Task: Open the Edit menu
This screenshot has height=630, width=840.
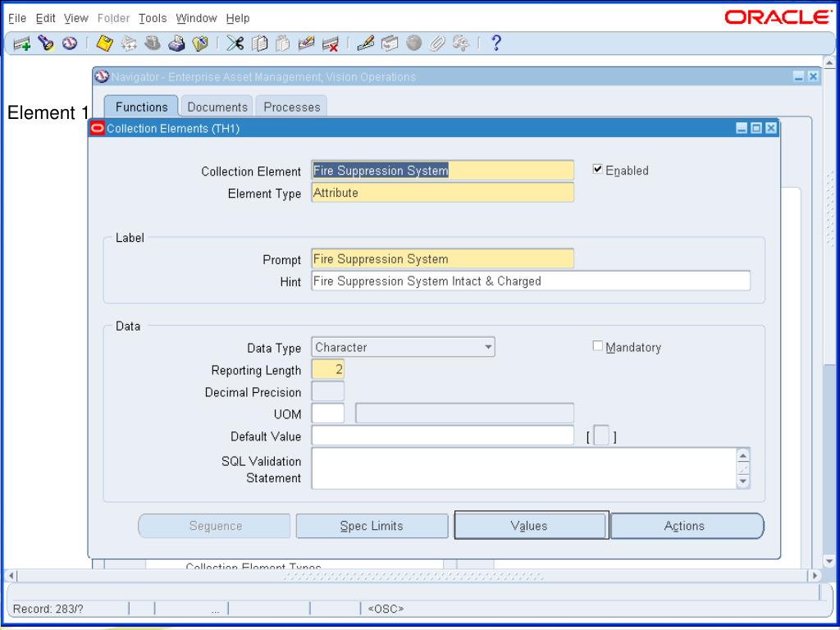Action: [x=46, y=18]
